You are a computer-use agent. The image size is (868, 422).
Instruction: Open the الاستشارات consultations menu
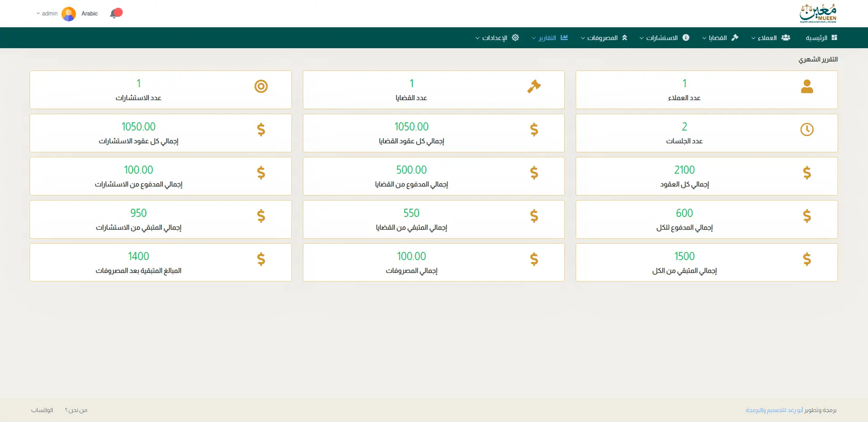[664, 38]
